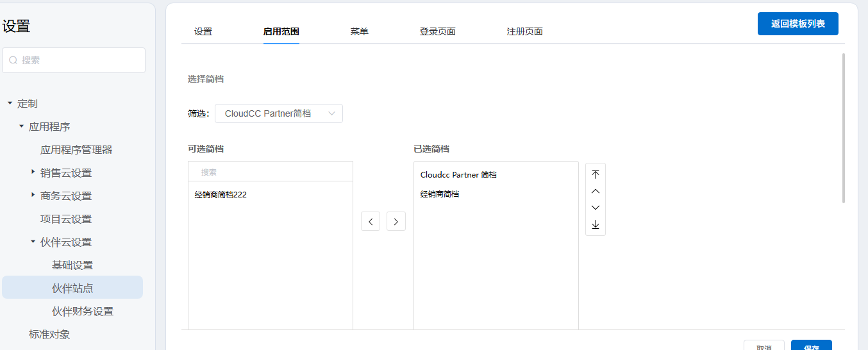Viewport: 868px width, 350px height.
Task: Click the right arrow to add profile
Action: coord(396,221)
